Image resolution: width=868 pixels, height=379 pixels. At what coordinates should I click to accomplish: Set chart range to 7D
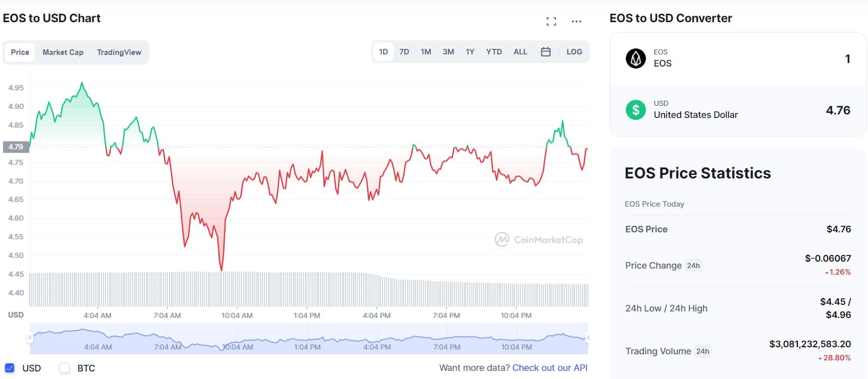404,51
